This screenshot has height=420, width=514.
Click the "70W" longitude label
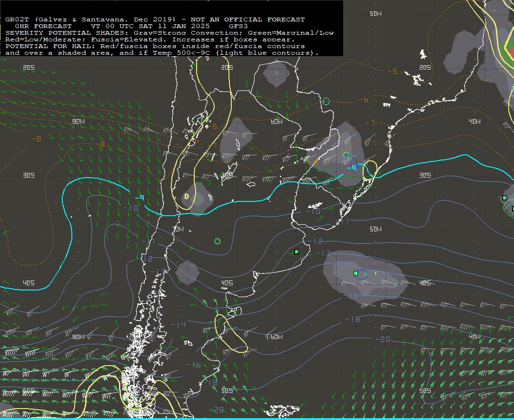tap(178, 229)
